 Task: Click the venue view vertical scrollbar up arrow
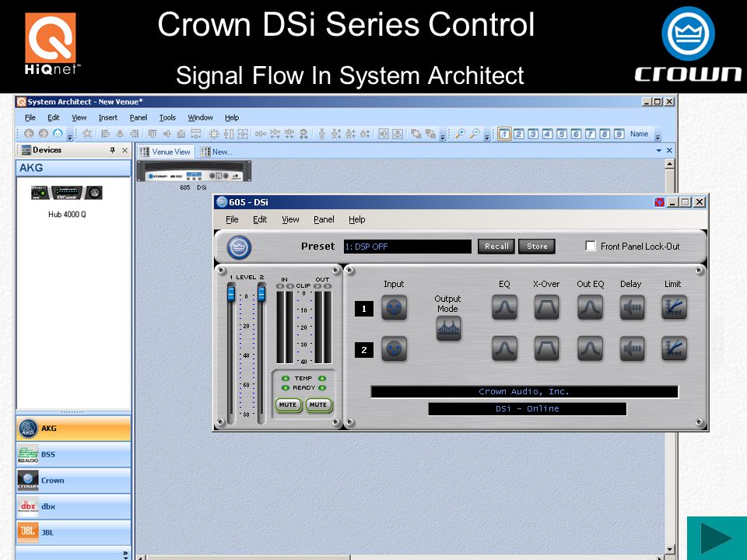coord(669,164)
